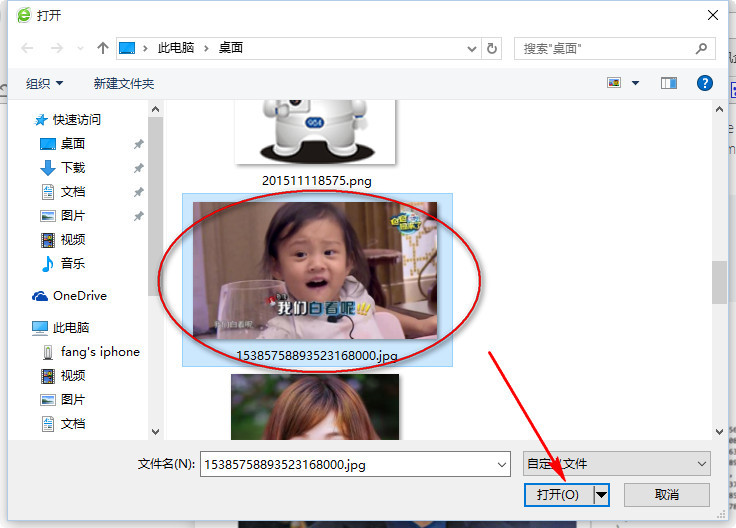This screenshot has height=528, width=736.
Task: Open the help question mark icon
Action: [x=705, y=83]
